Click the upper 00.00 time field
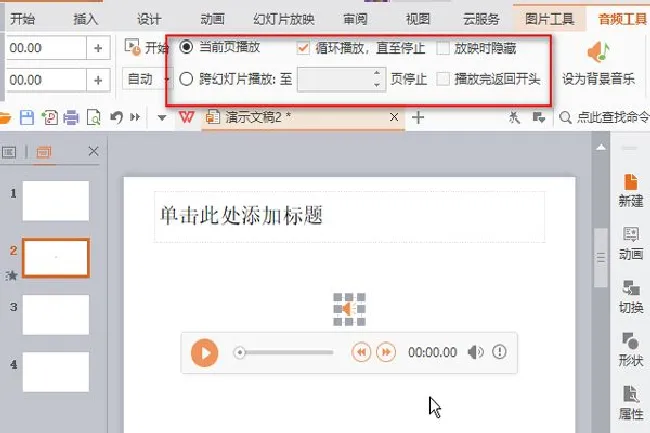The width and height of the screenshot is (650, 433). click(x=46, y=48)
